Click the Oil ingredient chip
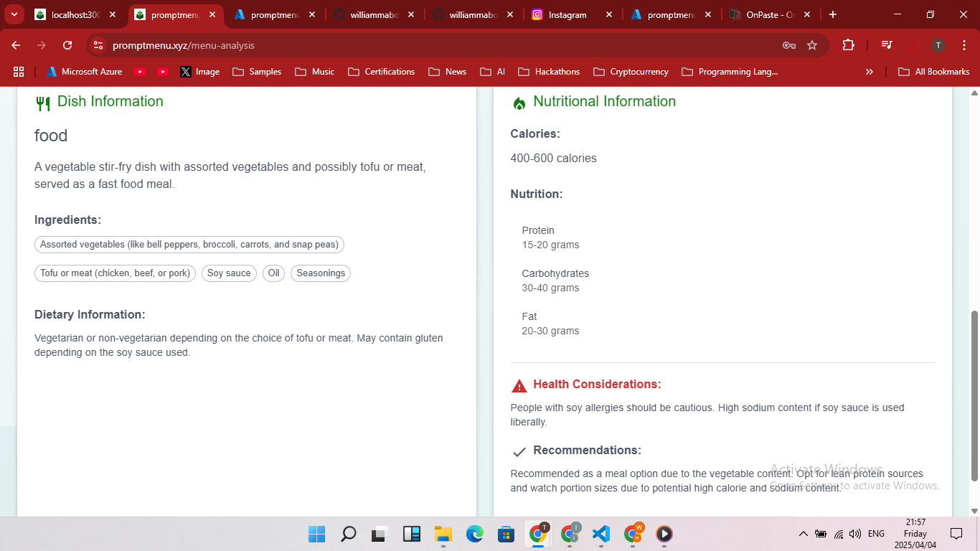This screenshot has height=551, width=980. click(x=274, y=273)
